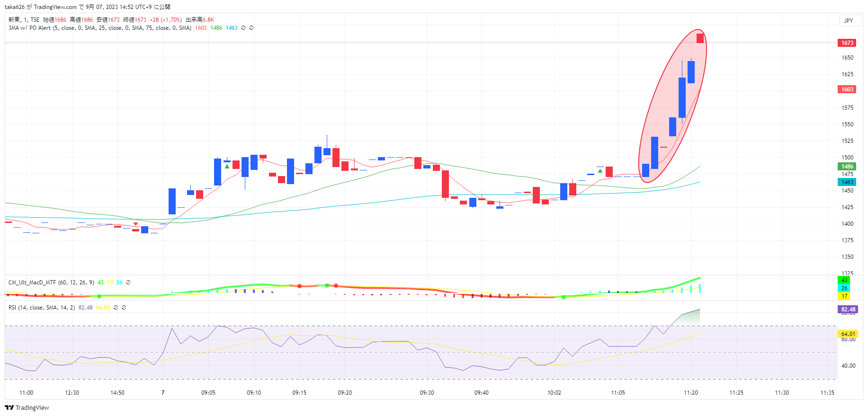Viewport: 868px width, 416px height.
Task: Click the topmost red candle inside the ellipse
Action: pyautogui.click(x=700, y=38)
